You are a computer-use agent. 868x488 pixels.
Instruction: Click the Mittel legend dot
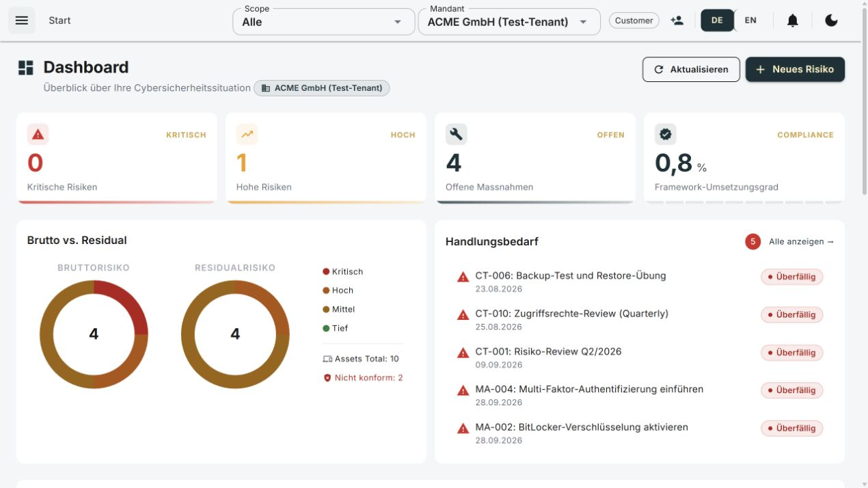(326, 310)
